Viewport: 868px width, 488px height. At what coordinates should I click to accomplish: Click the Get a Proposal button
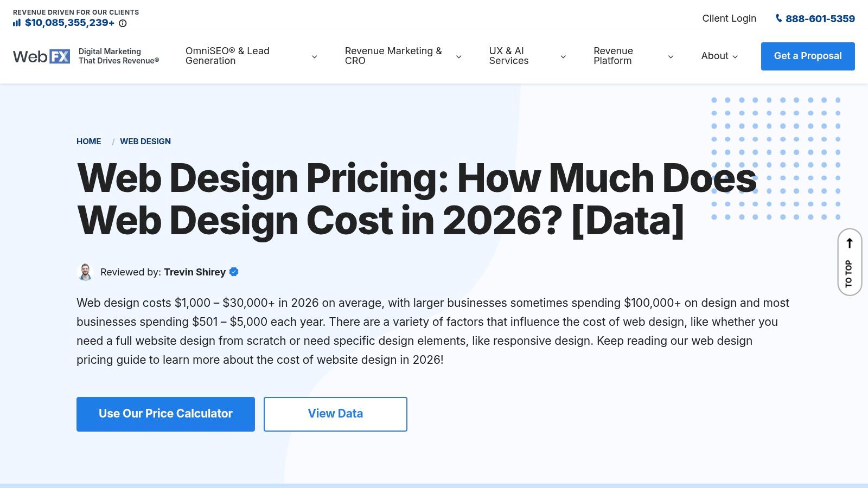click(808, 56)
